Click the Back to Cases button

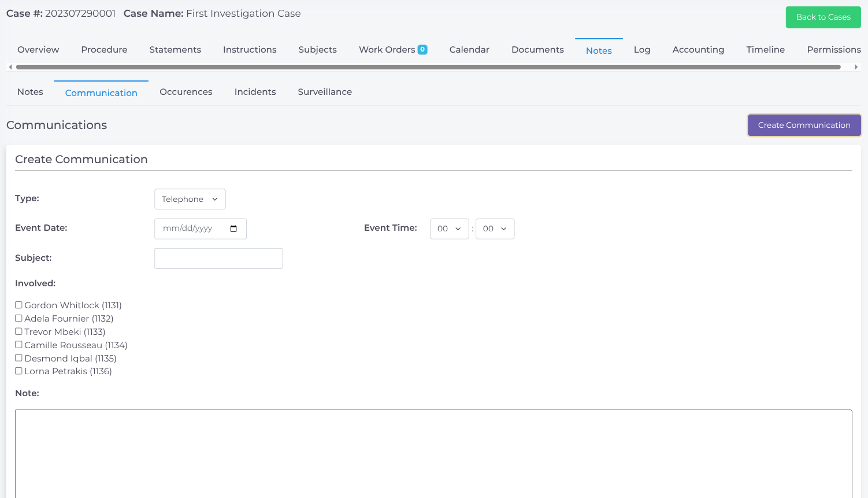pos(823,17)
